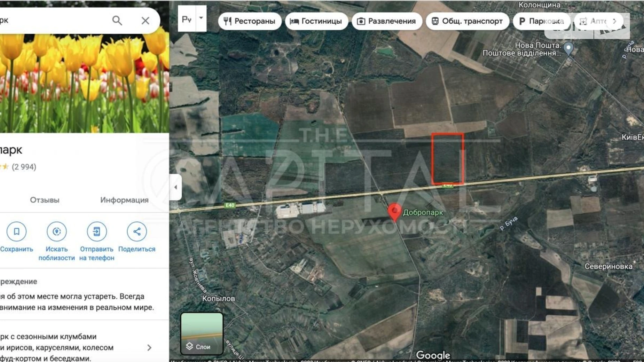Expand the park description chevron
This screenshot has height=362, width=644.
(149, 347)
